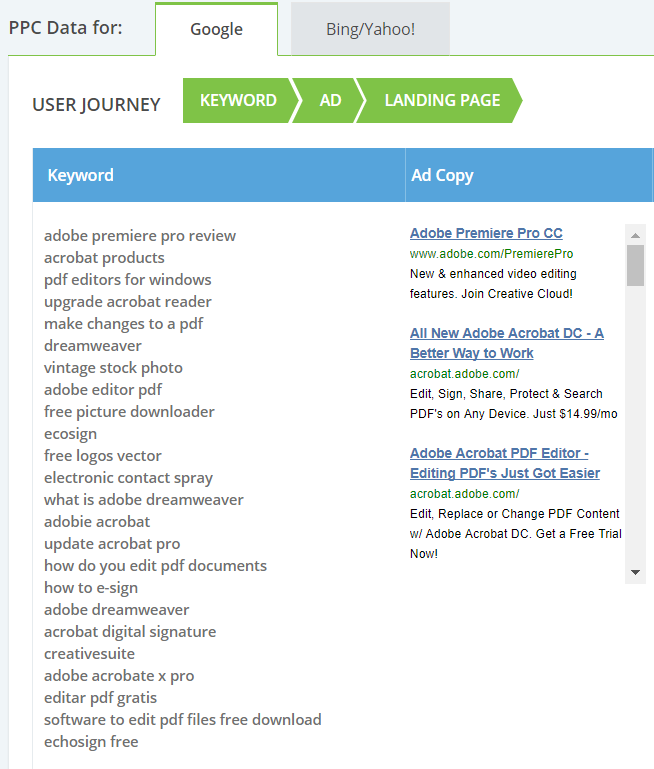Open the Adobe Premiere Pro CC ad link
This screenshot has width=654, height=769.
486,233
